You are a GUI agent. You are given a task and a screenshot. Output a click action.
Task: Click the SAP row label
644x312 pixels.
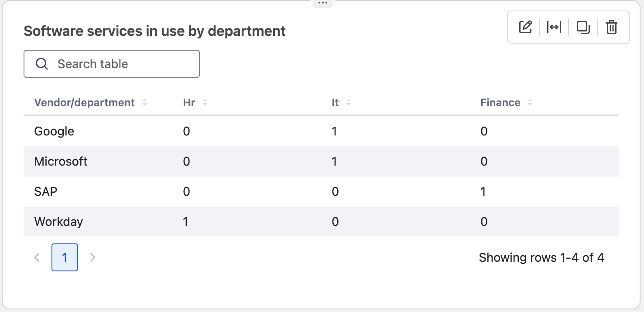click(x=46, y=191)
